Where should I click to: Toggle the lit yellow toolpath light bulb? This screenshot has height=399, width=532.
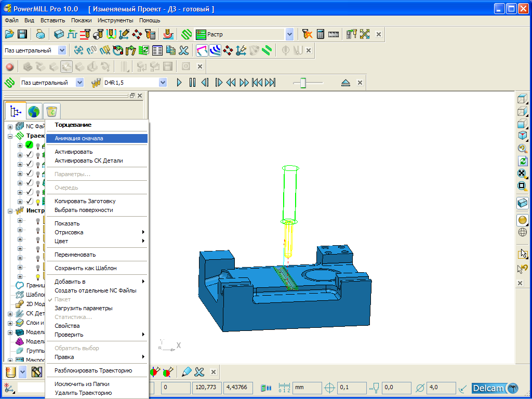(38, 202)
